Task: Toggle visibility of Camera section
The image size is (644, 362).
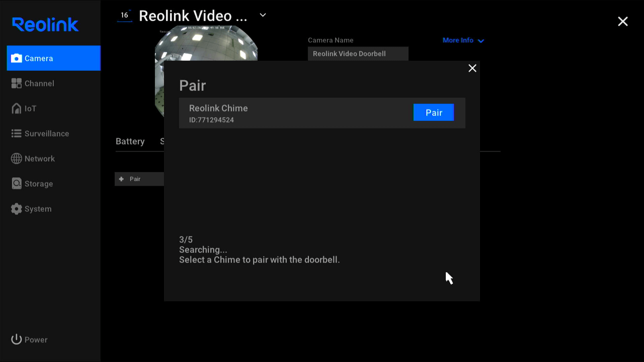Action: [54, 58]
